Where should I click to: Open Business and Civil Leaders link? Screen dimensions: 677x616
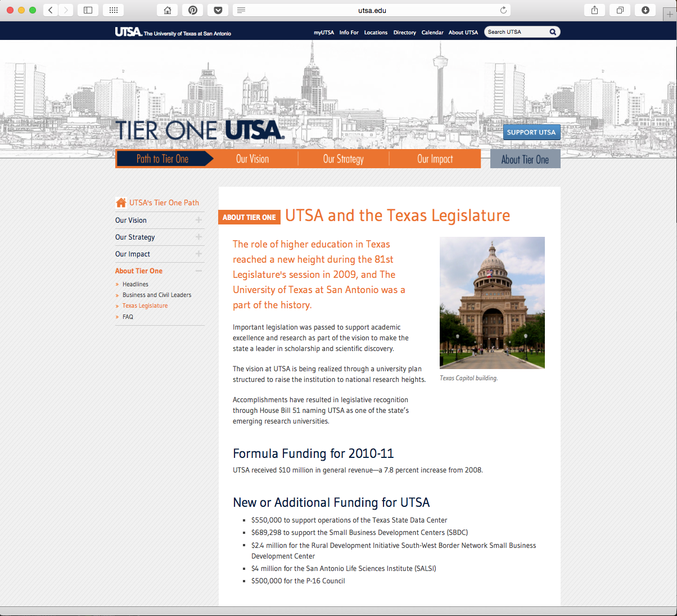click(157, 295)
